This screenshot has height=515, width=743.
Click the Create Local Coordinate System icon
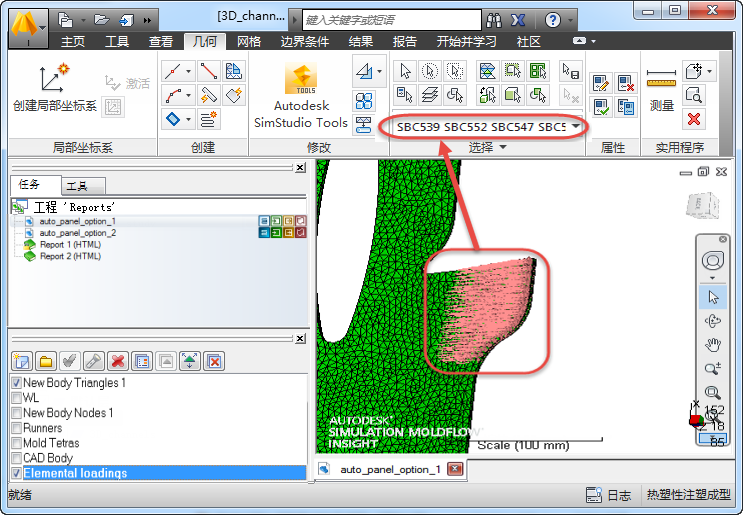click(54, 78)
